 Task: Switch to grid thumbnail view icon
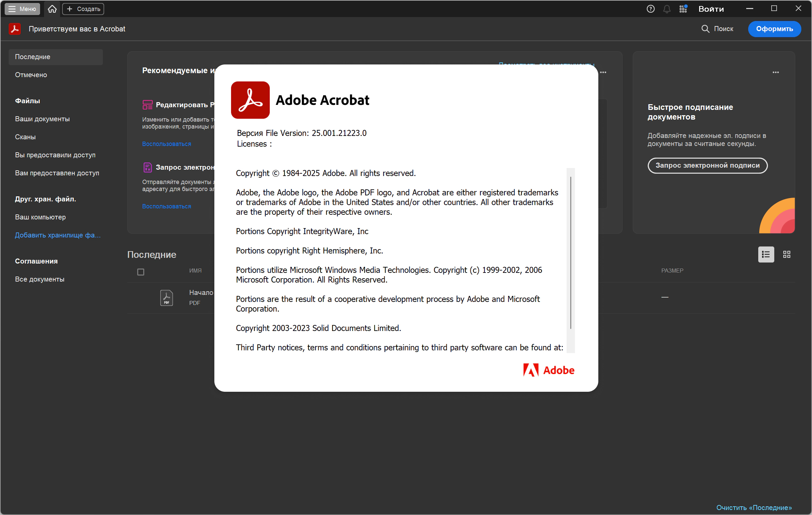(786, 254)
